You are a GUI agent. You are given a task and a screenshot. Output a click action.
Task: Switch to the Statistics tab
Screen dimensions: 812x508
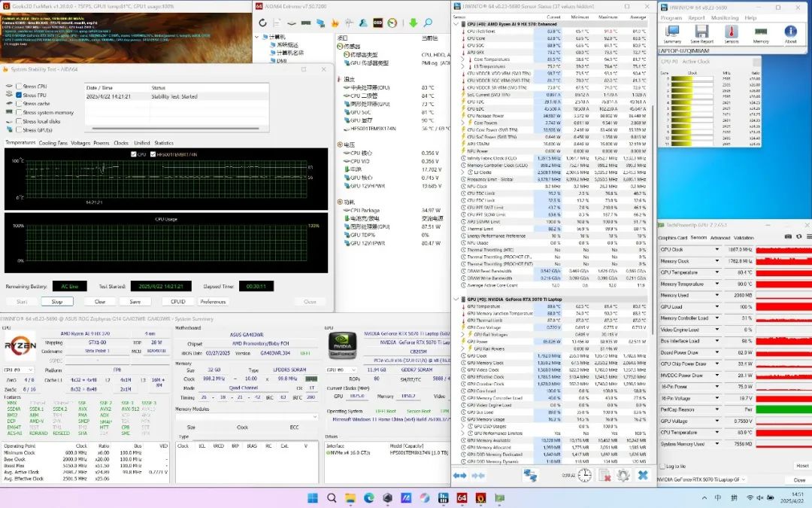164,143
